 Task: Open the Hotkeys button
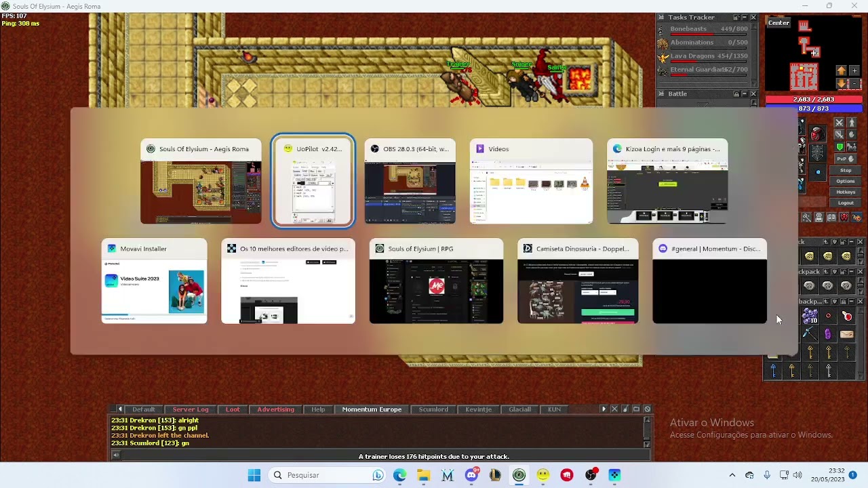click(x=846, y=192)
